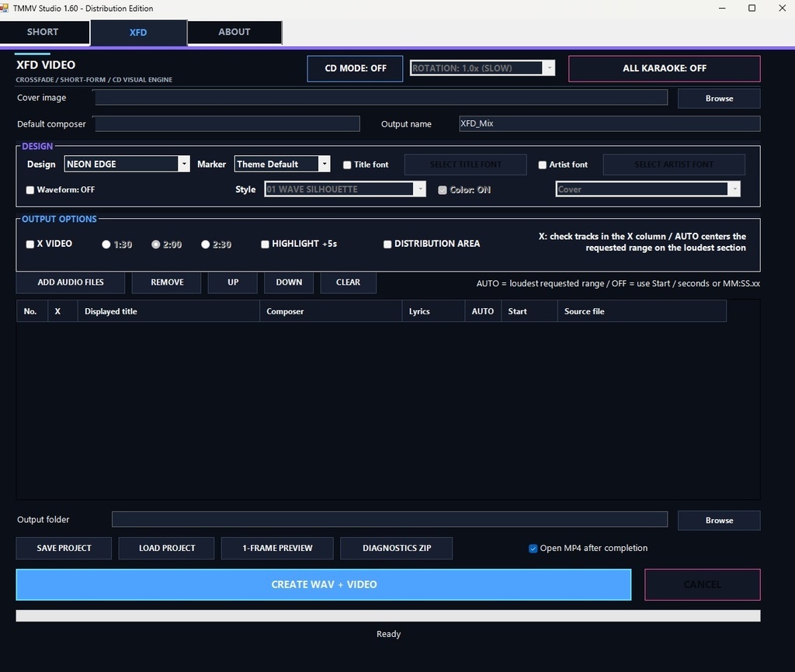Switch to the SHORT tab
The width and height of the screenshot is (795, 672).
pyautogui.click(x=43, y=32)
